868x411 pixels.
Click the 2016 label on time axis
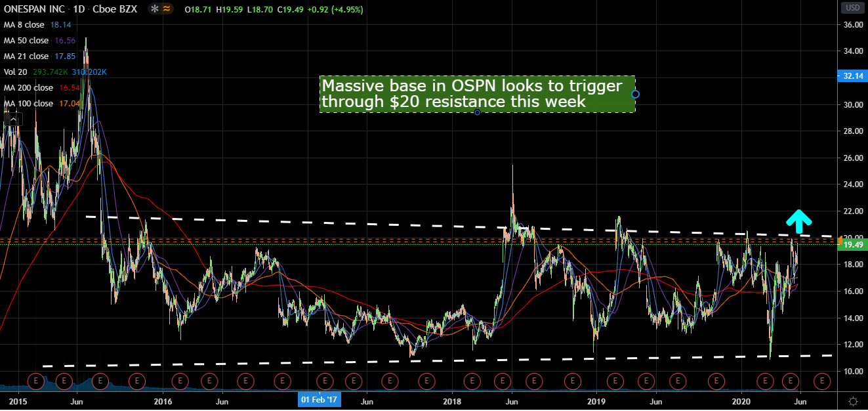coord(162,400)
